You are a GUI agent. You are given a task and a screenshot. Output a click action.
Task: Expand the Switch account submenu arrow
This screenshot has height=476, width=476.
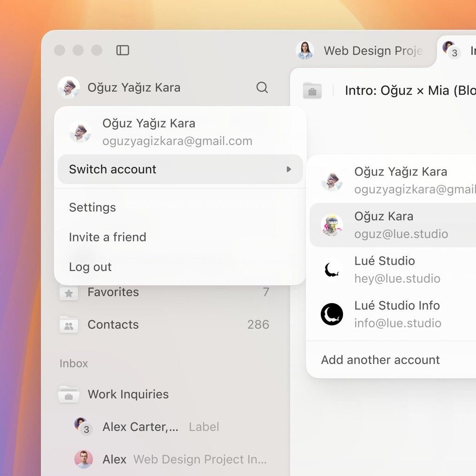click(x=289, y=169)
